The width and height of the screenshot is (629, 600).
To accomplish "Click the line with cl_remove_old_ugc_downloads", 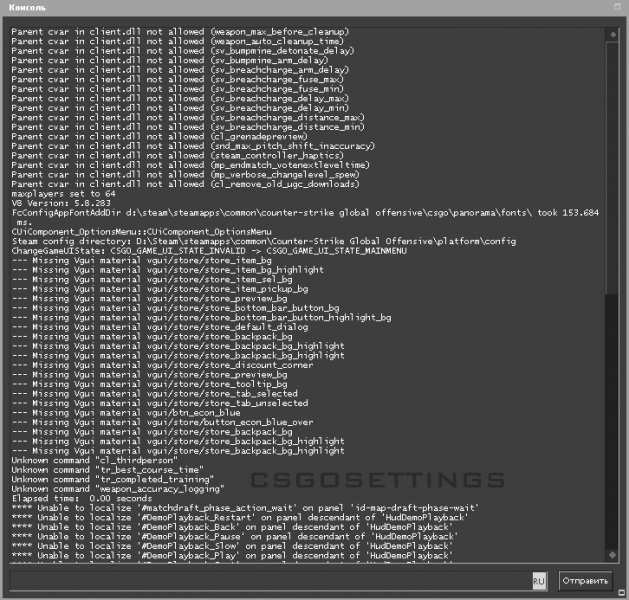I will click(x=185, y=184).
